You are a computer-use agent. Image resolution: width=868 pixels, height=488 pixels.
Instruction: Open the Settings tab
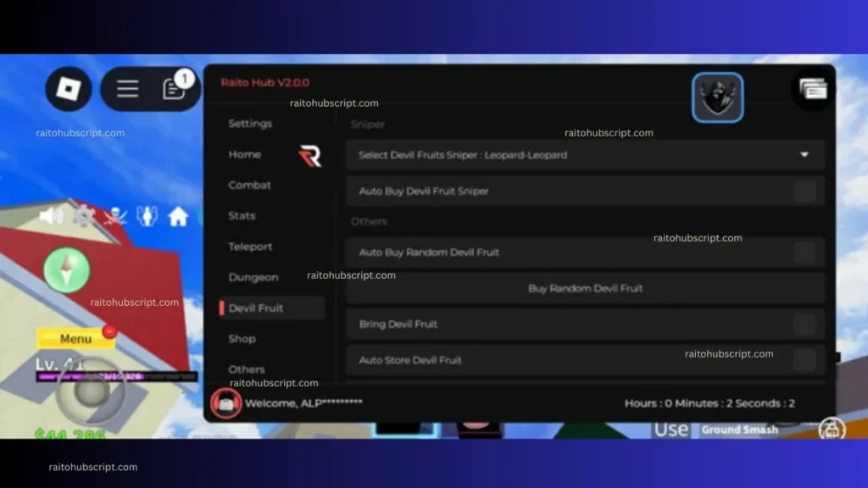click(250, 124)
